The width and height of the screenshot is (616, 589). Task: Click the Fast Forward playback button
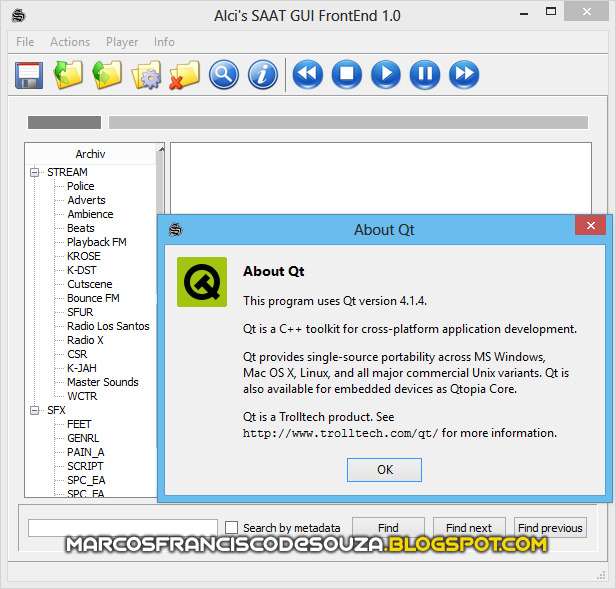tap(464, 75)
